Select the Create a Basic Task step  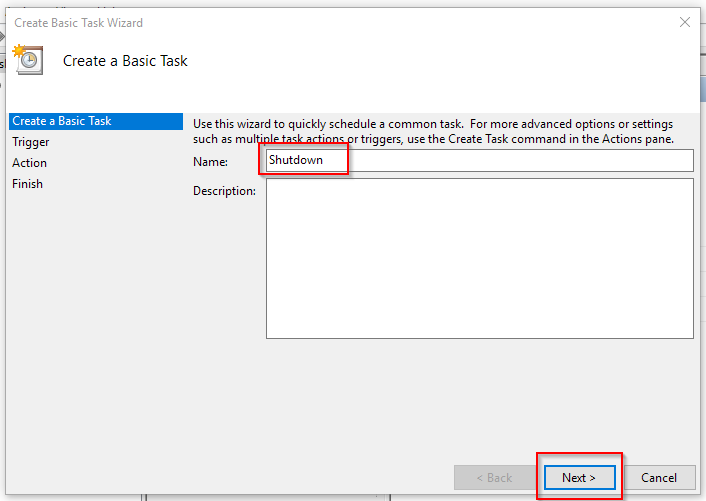point(96,121)
